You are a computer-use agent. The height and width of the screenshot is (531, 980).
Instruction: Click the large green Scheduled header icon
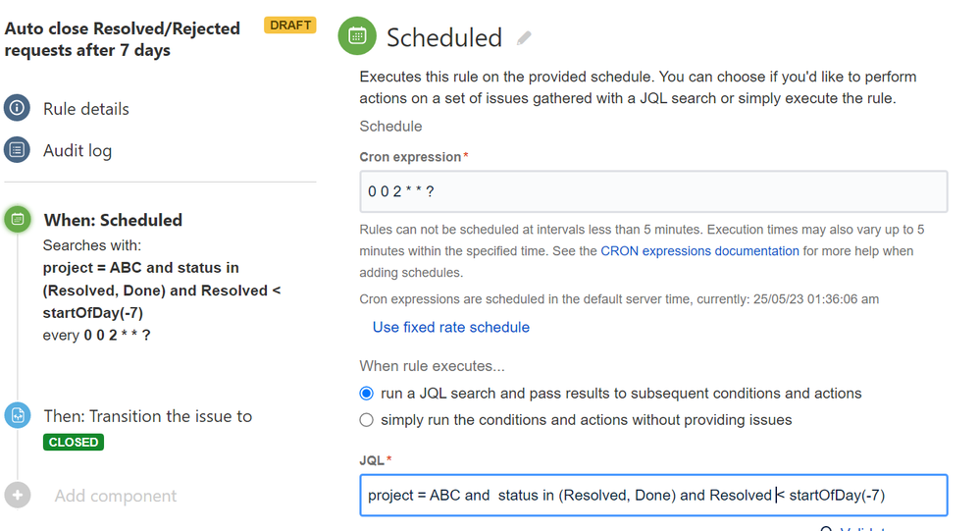[x=357, y=36]
